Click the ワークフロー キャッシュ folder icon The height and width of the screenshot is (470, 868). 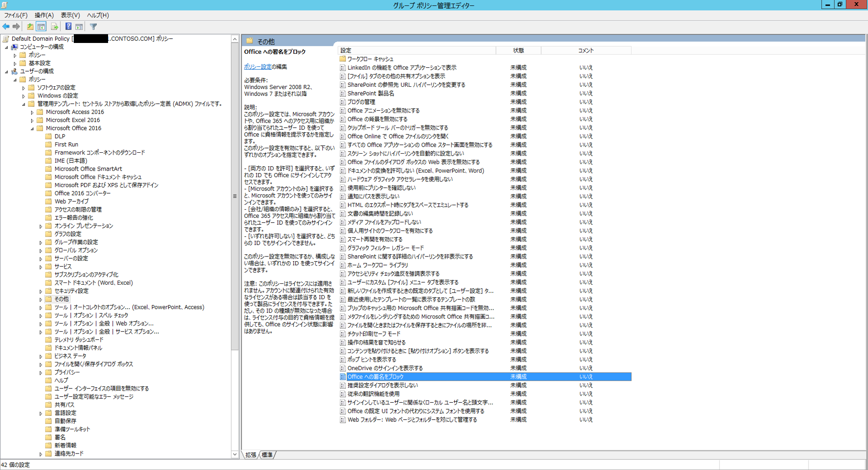342,59
